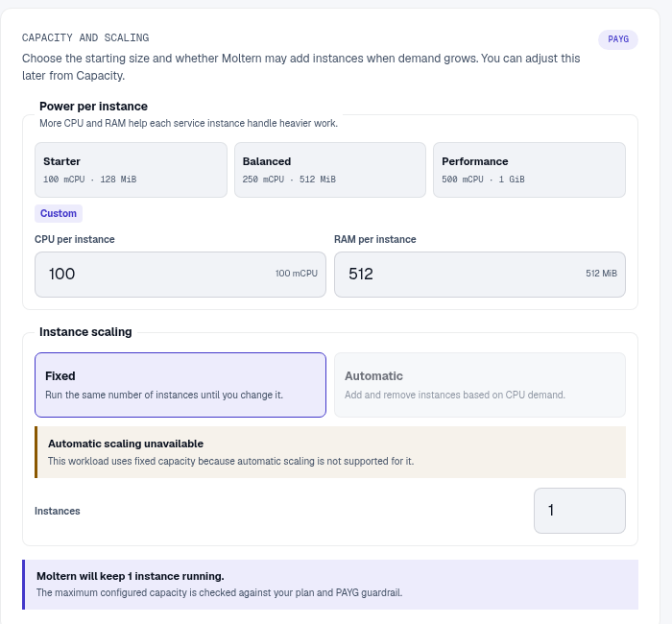Click the Custom preset chip
Image resolution: width=672 pixels, height=624 pixels.
tap(59, 213)
